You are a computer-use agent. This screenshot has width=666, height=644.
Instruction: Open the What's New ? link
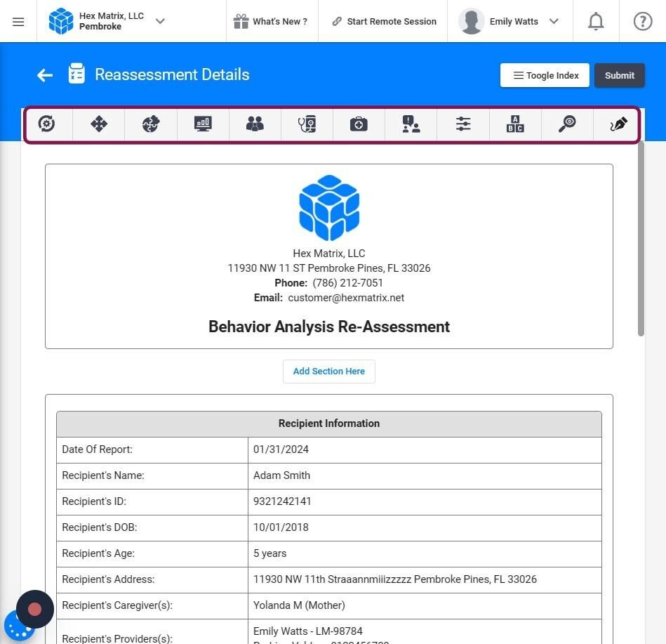[x=280, y=21]
